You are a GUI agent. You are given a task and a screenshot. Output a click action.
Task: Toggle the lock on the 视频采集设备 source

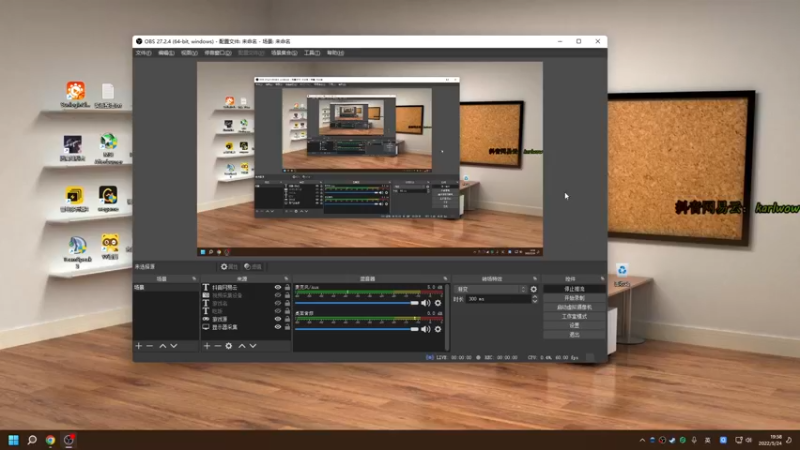click(x=287, y=295)
